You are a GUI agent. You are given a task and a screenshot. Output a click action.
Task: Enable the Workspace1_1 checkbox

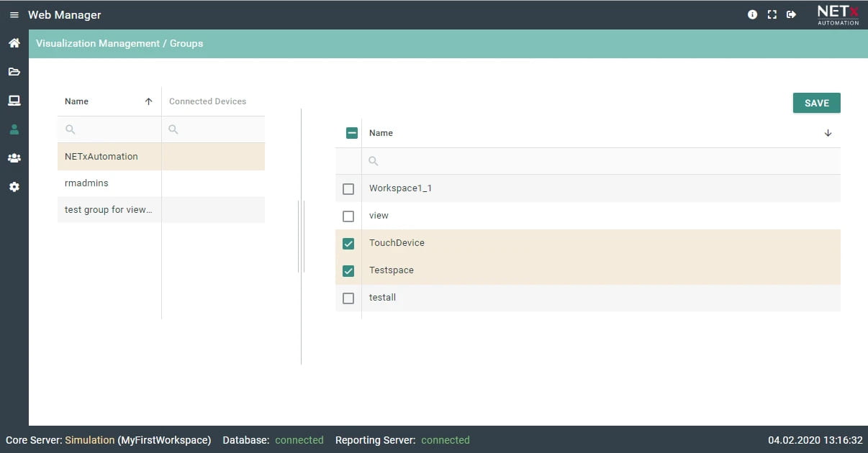coord(348,189)
